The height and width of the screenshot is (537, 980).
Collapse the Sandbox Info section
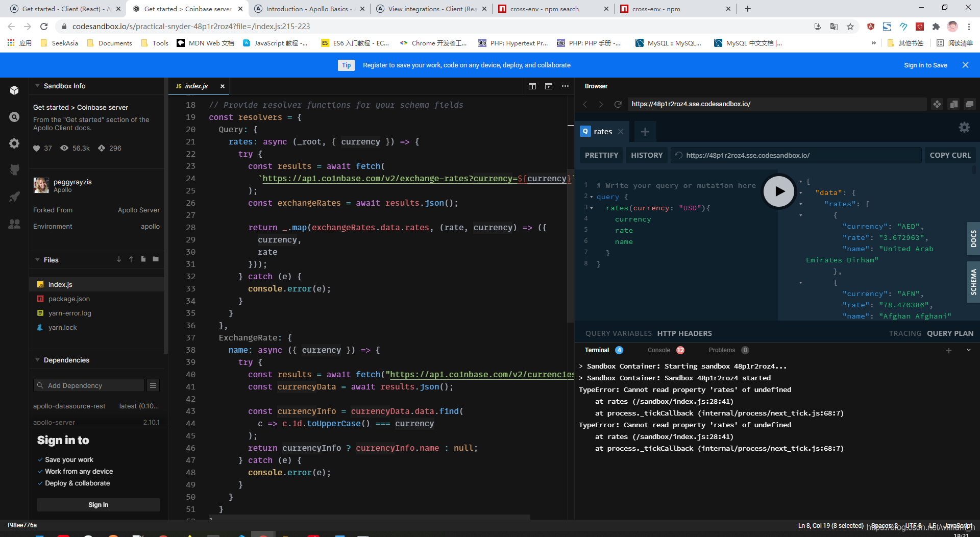(x=37, y=86)
